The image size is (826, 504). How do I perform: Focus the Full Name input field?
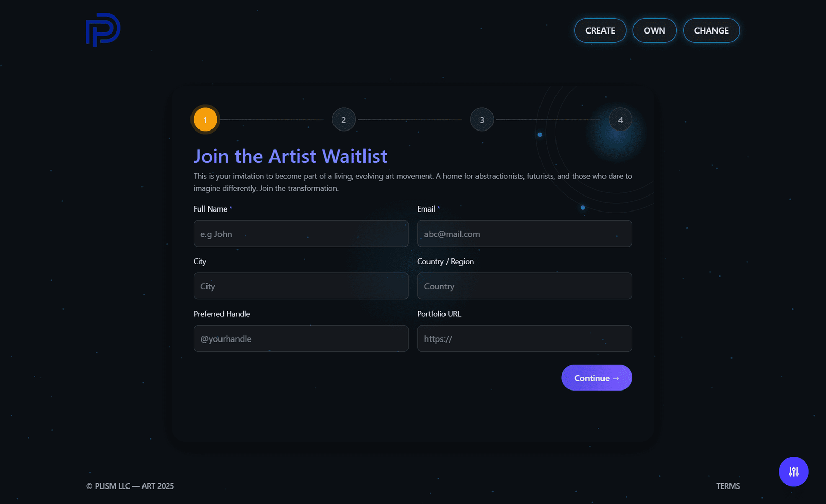click(x=301, y=234)
